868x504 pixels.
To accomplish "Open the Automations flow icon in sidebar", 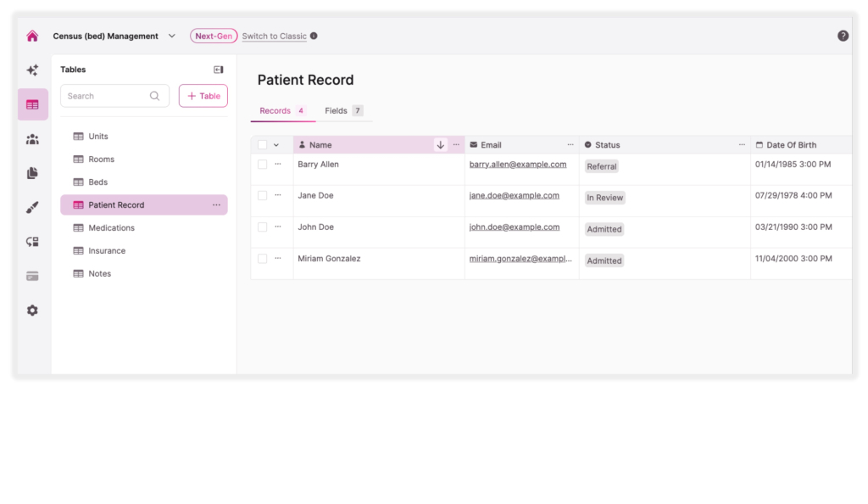I will (32, 241).
